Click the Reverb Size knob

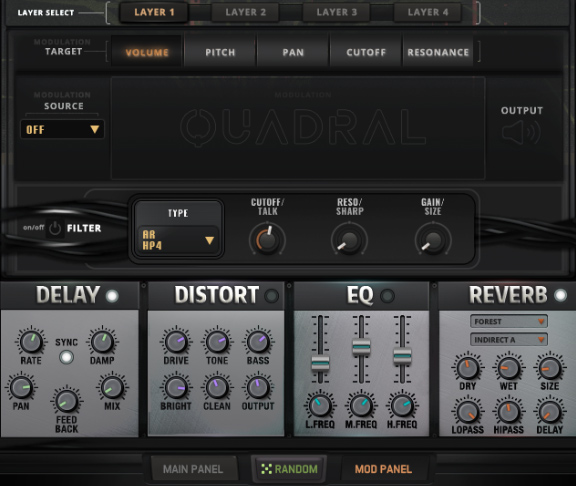pyautogui.click(x=550, y=368)
